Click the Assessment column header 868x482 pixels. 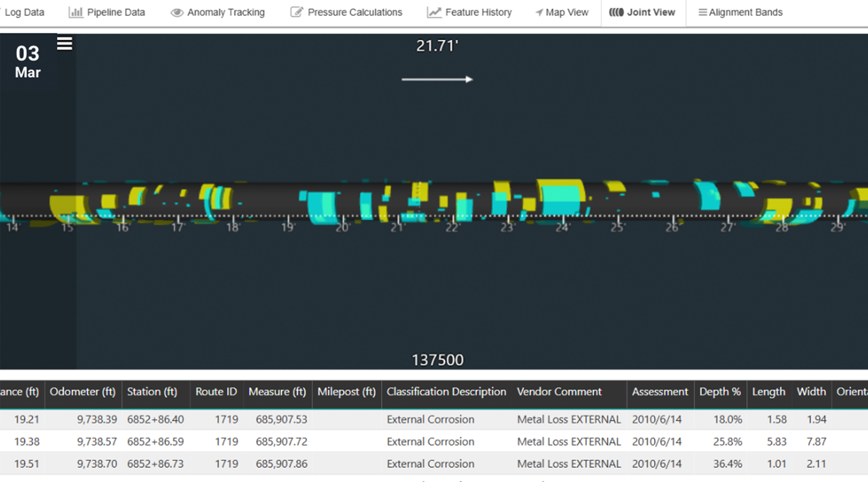(x=659, y=392)
